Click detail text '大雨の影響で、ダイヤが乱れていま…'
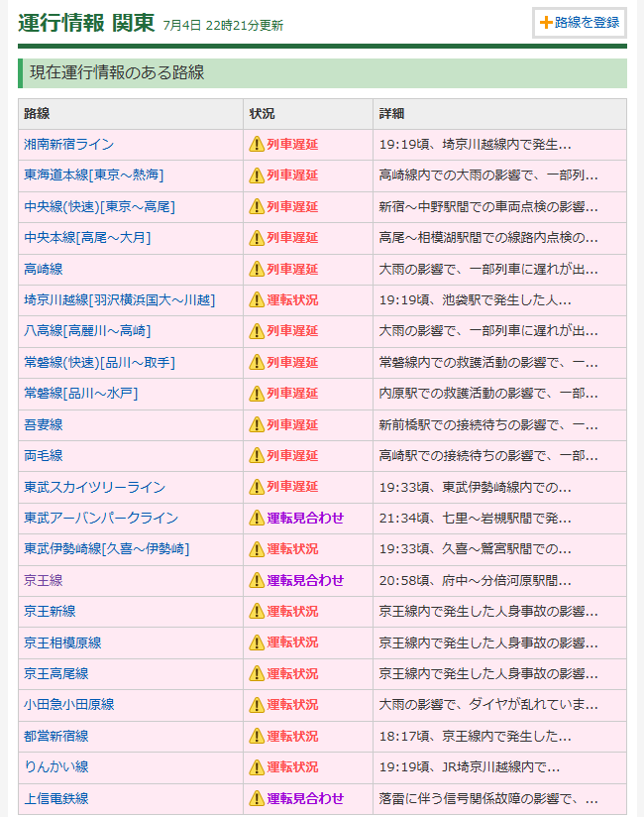The height and width of the screenshot is (817, 644). (x=488, y=704)
